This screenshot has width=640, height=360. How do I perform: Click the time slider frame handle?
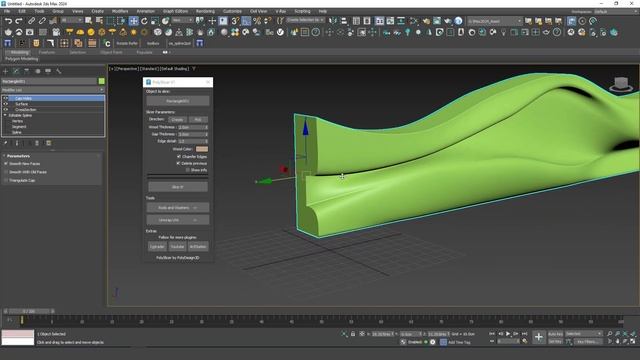tap(29, 311)
